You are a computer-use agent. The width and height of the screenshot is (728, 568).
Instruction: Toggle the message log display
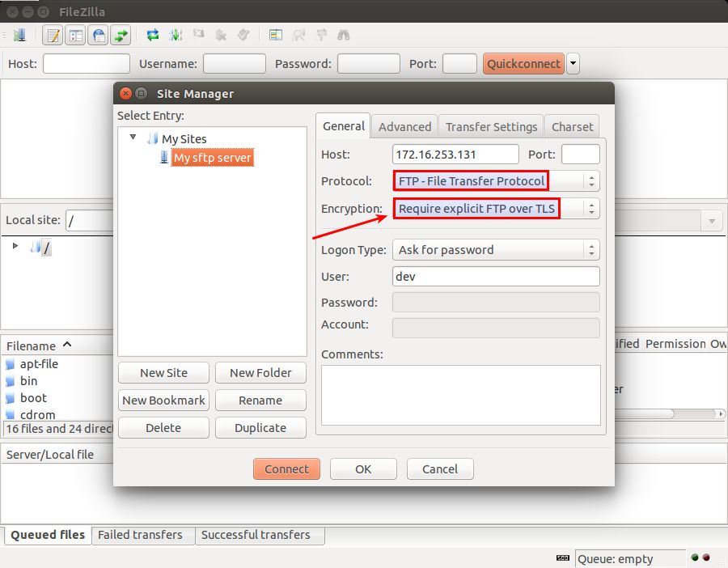pyautogui.click(x=53, y=36)
